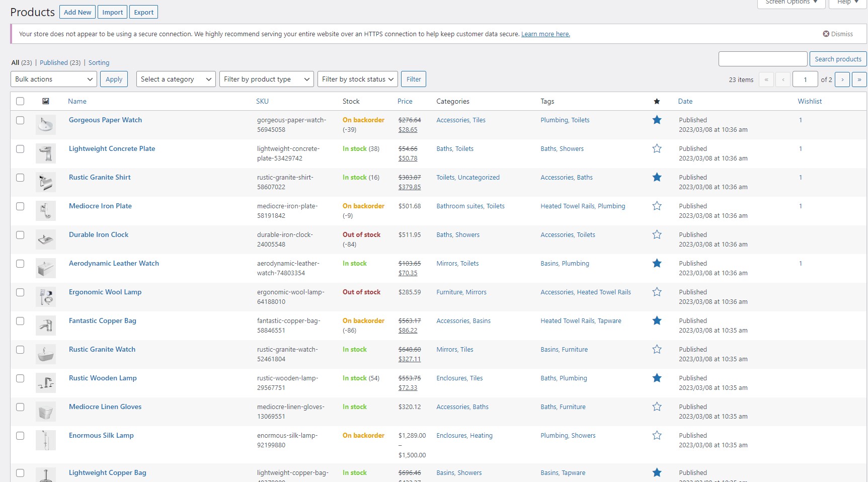Sort by featured star column header

(657, 102)
